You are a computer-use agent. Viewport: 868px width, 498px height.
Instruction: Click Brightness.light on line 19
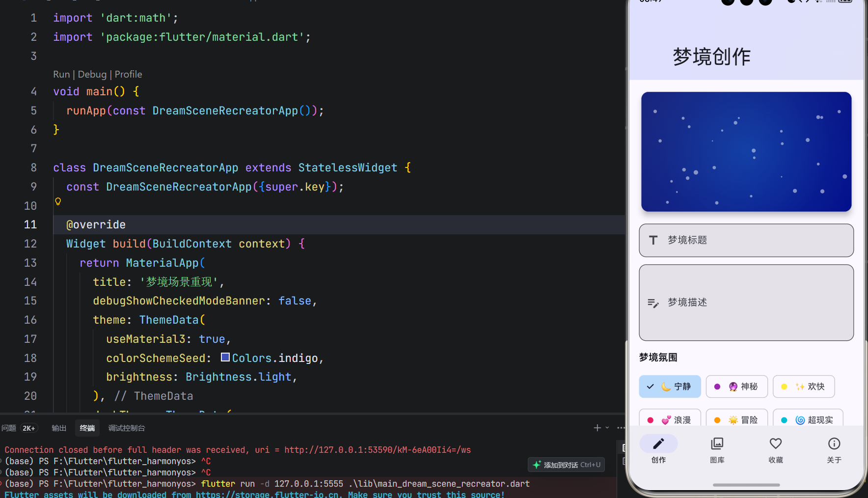coord(238,377)
